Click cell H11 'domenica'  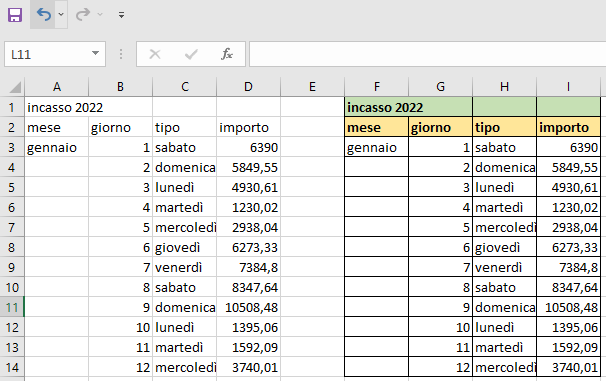504,307
